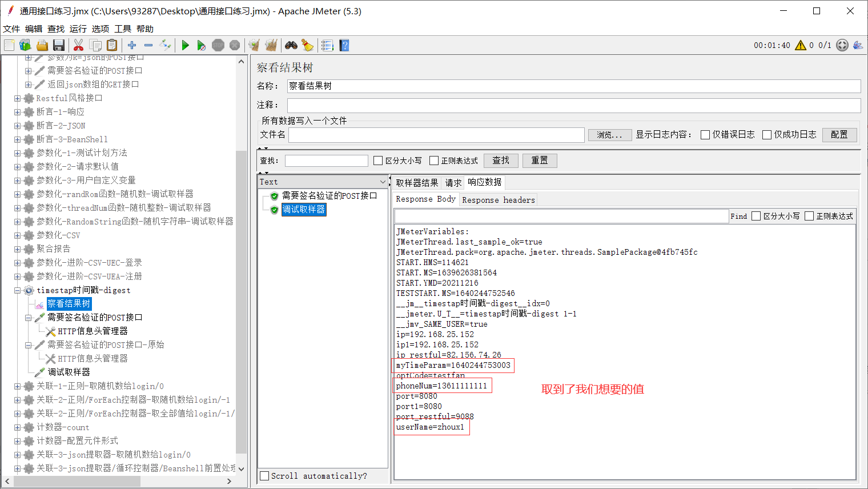This screenshot has height=489, width=868.
Task: Click the Toggle enable/disable icon
Action: click(165, 45)
